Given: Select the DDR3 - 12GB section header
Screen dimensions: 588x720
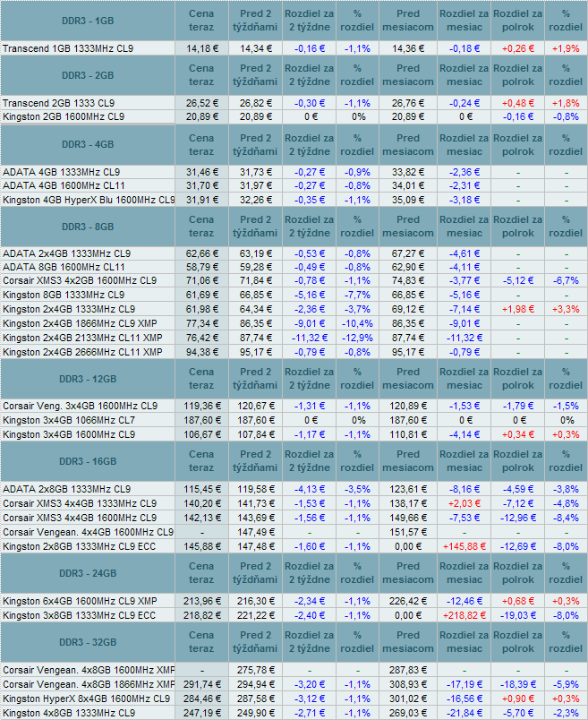Looking at the screenshot, I should coord(88,379).
